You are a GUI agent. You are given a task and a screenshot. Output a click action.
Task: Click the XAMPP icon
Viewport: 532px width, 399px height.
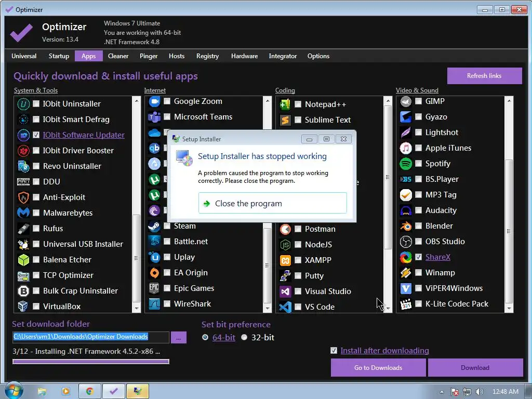point(285,260)
